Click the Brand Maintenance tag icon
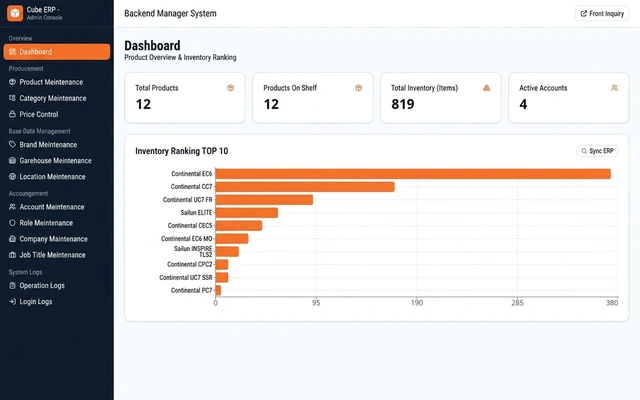640x400 pixels. [12, 144]
